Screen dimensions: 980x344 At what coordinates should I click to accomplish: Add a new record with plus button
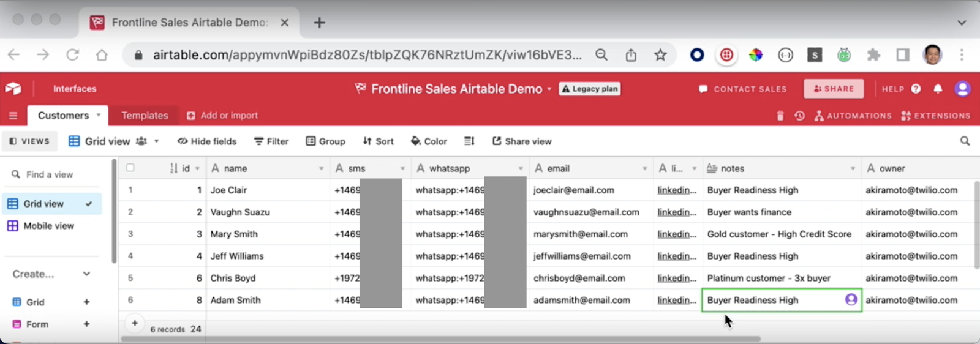click(135, 323)
